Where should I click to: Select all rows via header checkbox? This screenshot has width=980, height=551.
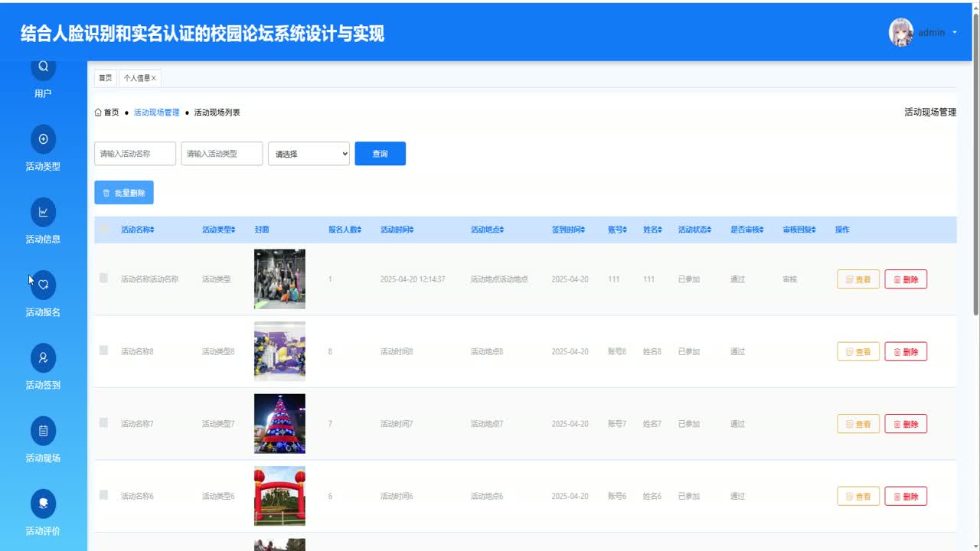(x=103, y=229)
